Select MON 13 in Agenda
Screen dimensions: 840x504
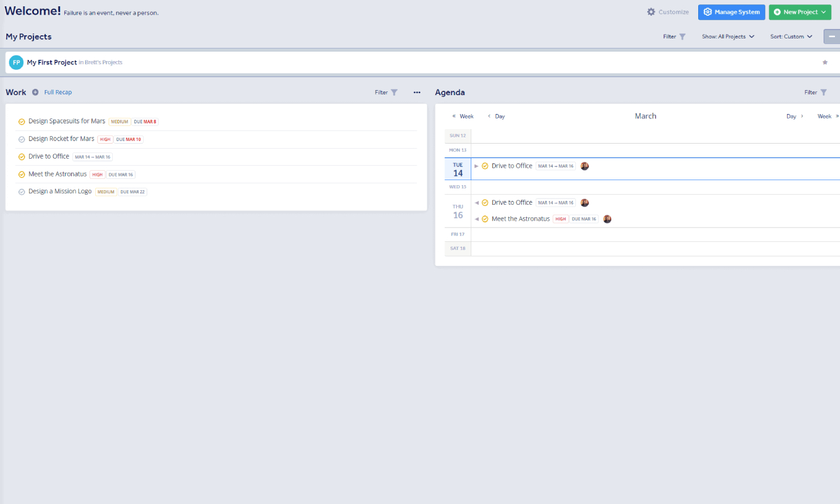point(457,150)
